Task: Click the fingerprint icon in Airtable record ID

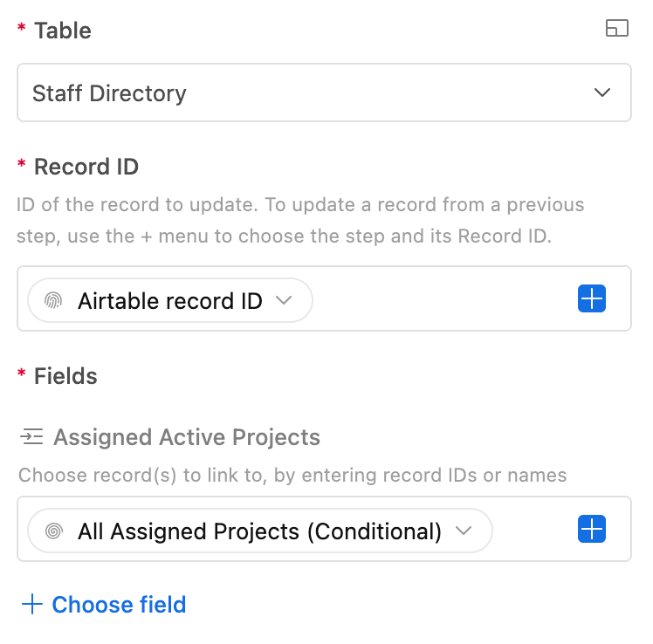Action: click(53, 300)
